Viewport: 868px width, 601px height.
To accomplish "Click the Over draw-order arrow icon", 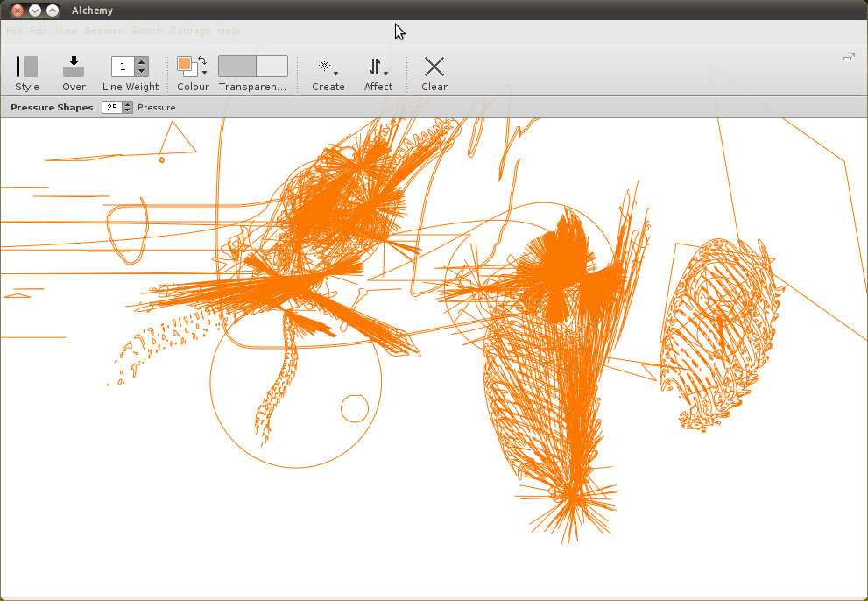I will [x=74, y=65].
